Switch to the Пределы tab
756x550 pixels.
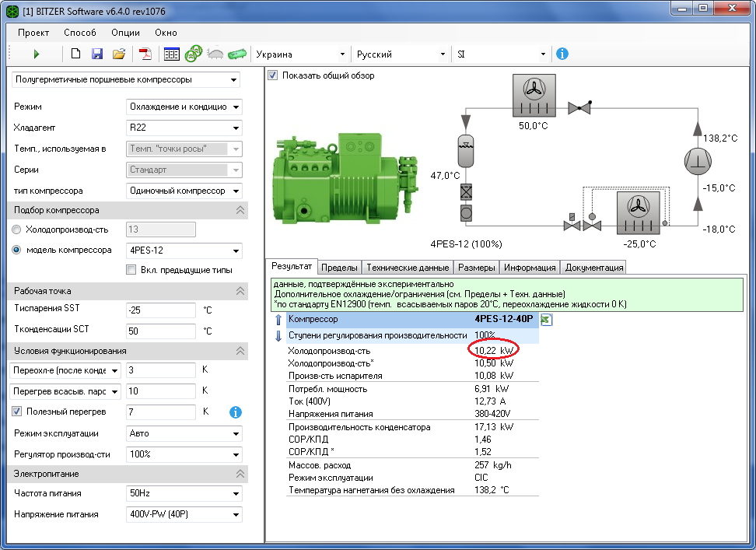pos(339,268)
